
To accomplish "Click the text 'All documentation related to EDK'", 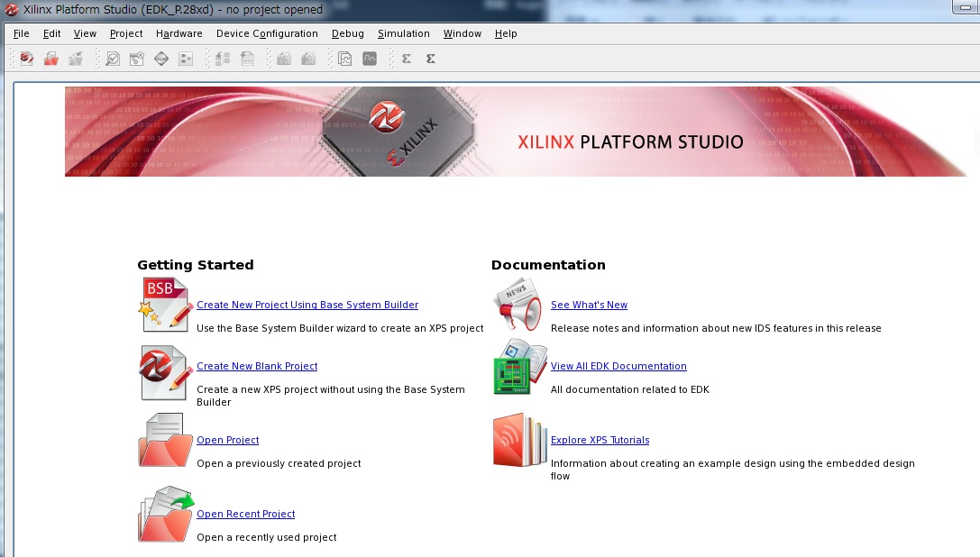I will [630, 390].
